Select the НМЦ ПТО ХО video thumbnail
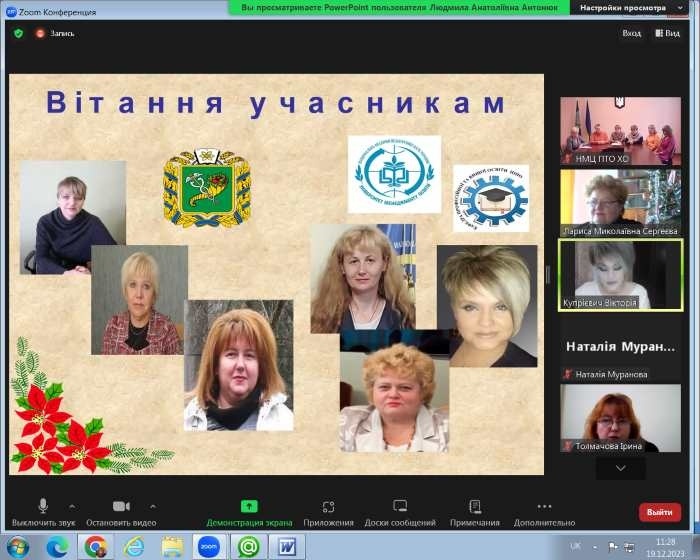The image size is (700, 560). (619, 130)
